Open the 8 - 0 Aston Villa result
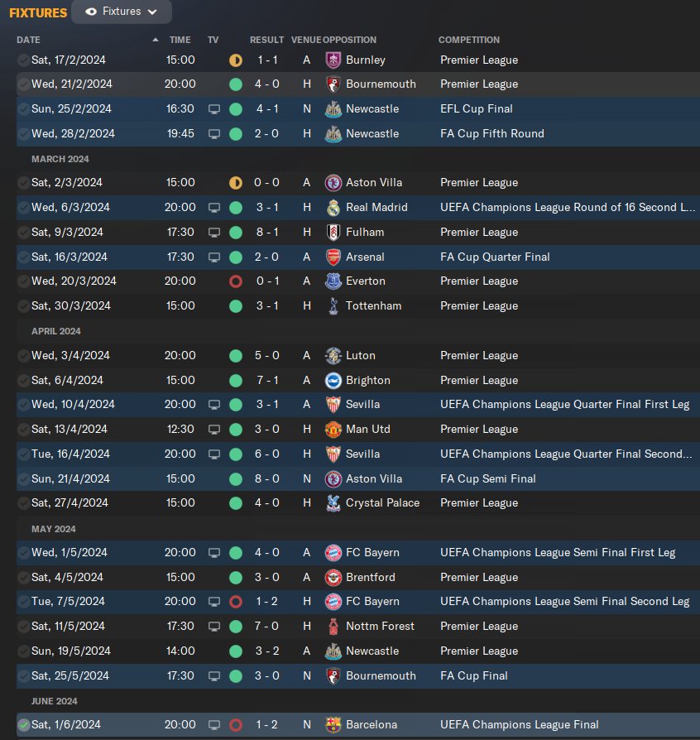The width and height of the screenshot is (700, 740). click(x=266, y=478)
